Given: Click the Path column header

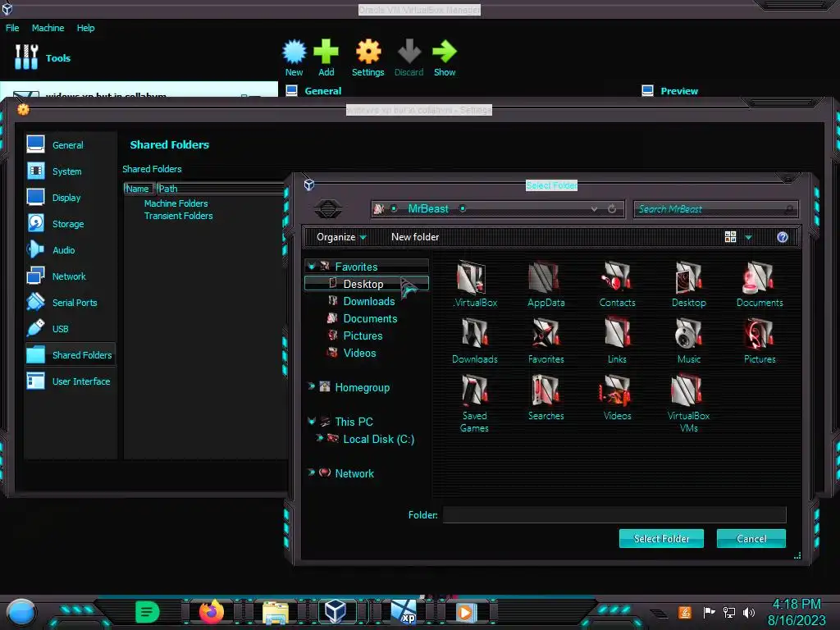Looking at the screenshot, I should (x=221, y=189).
